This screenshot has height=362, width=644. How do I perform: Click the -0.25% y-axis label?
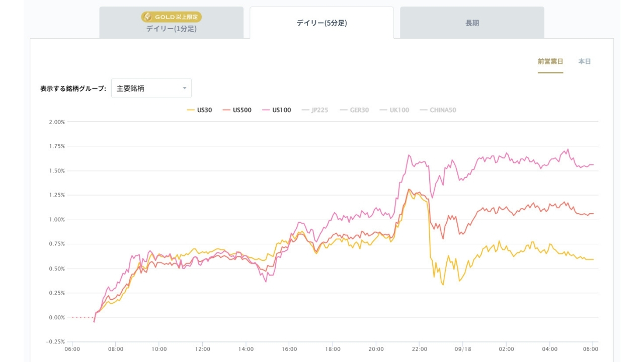tap(56, 342)
